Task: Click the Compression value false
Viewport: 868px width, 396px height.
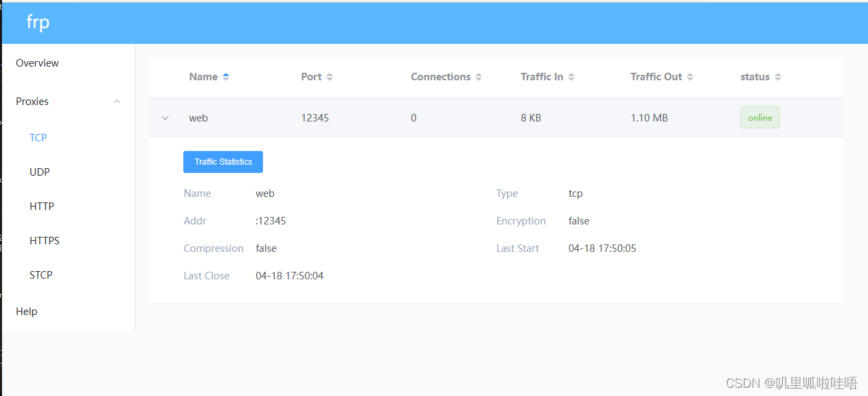Action: pyautogui.click(x=266, y=248)
